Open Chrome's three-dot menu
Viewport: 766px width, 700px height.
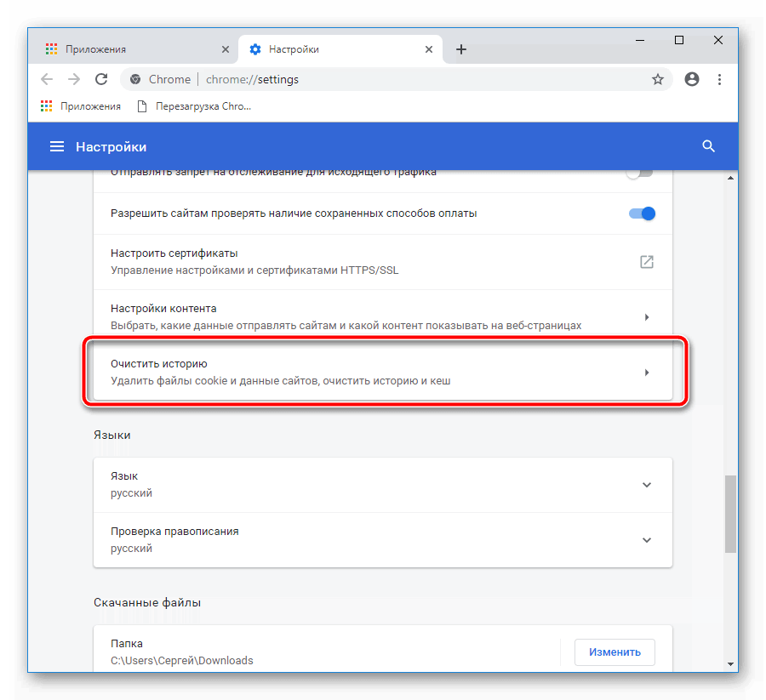tap(720, 79)
